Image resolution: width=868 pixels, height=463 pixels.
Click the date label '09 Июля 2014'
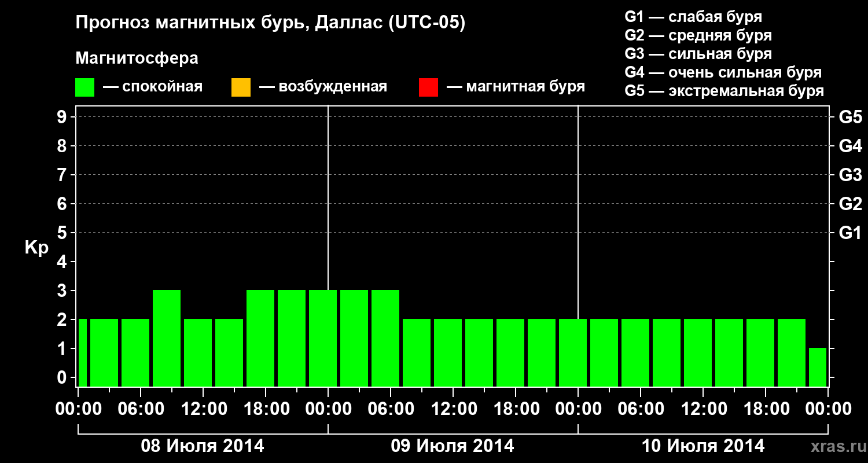[x=453, y=446]
